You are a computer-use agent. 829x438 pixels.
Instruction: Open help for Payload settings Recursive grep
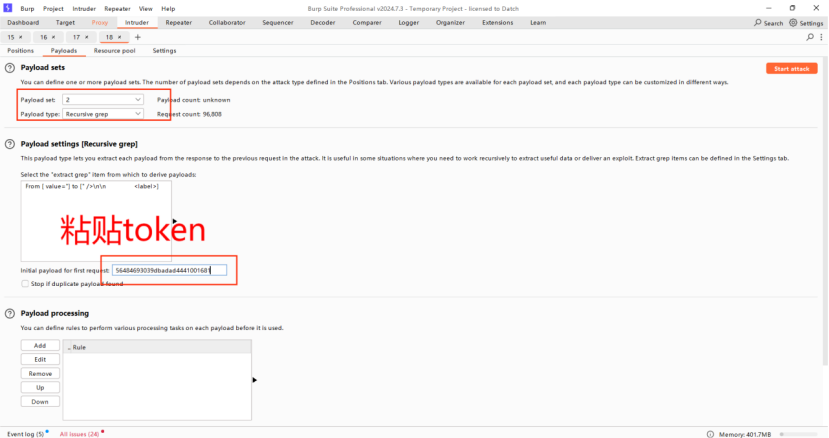pos(10,144)
